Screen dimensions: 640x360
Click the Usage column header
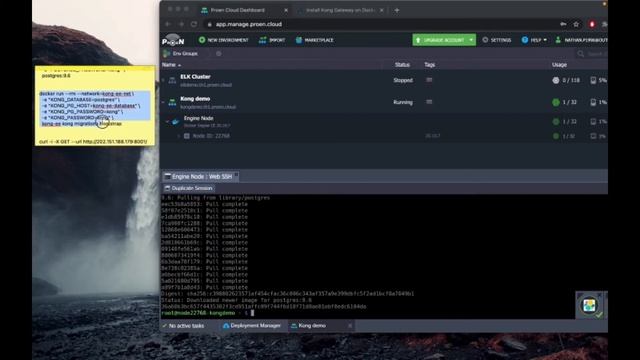coord(559,64)
